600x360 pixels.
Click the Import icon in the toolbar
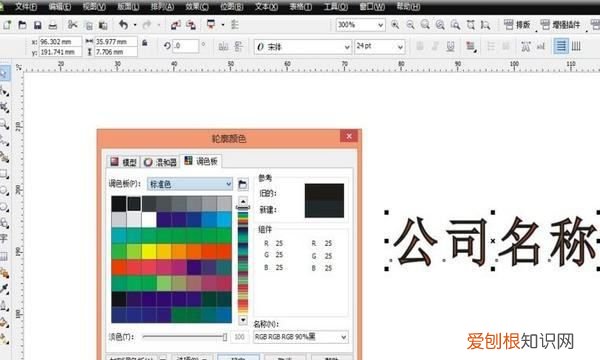coord(176,25)
